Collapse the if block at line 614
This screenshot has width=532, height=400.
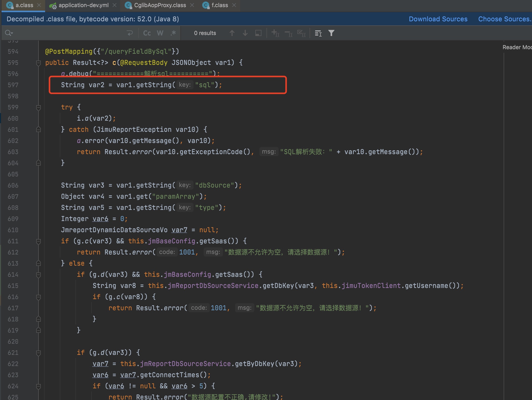click(x=39, y=275)
